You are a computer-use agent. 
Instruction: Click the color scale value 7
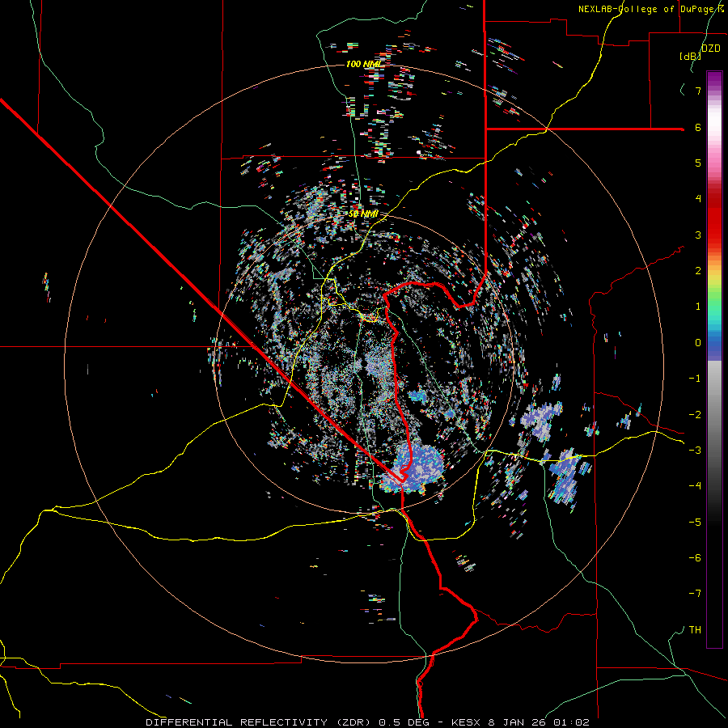[x=698, y=91]
